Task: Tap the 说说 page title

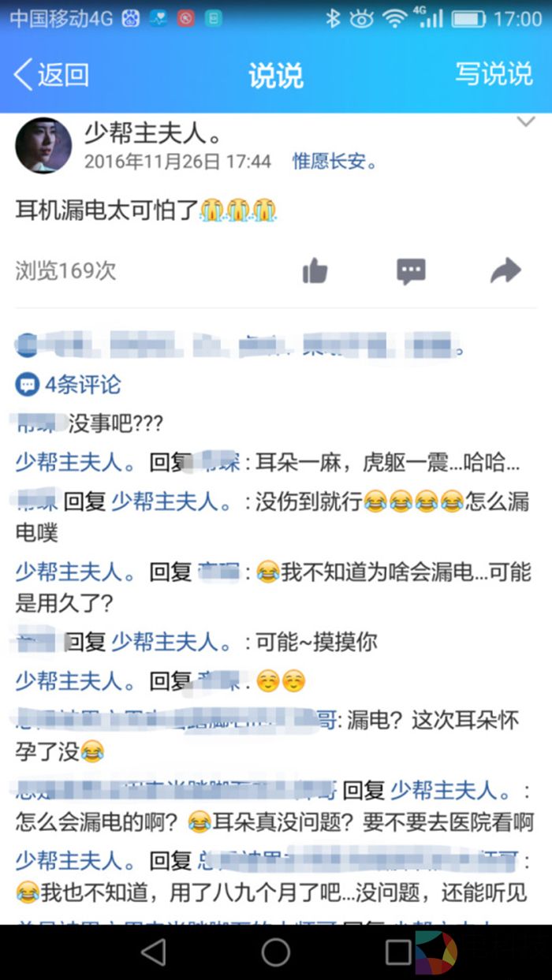Action: click(275, 75)
